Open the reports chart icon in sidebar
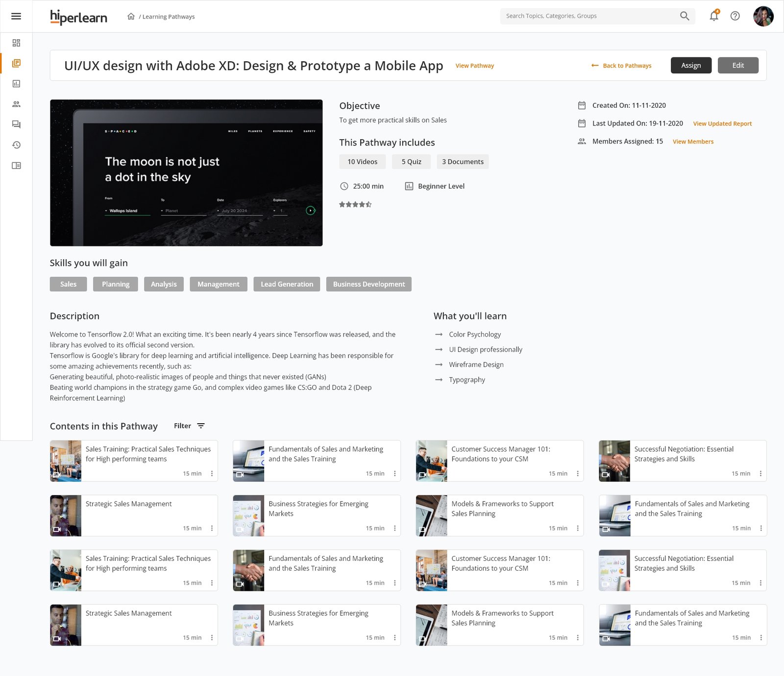The height and width of the screenshot is (676, 784). (x=16, y=84)
